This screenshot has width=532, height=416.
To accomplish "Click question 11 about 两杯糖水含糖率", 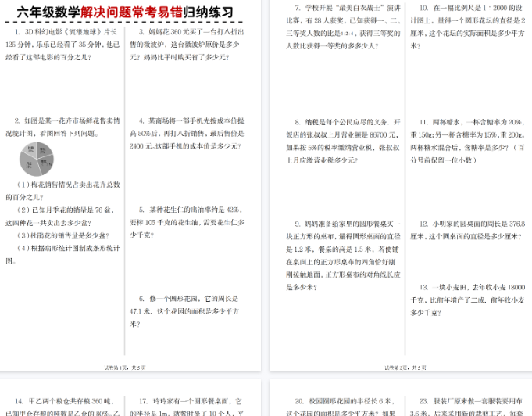I will tap(467, 141).
